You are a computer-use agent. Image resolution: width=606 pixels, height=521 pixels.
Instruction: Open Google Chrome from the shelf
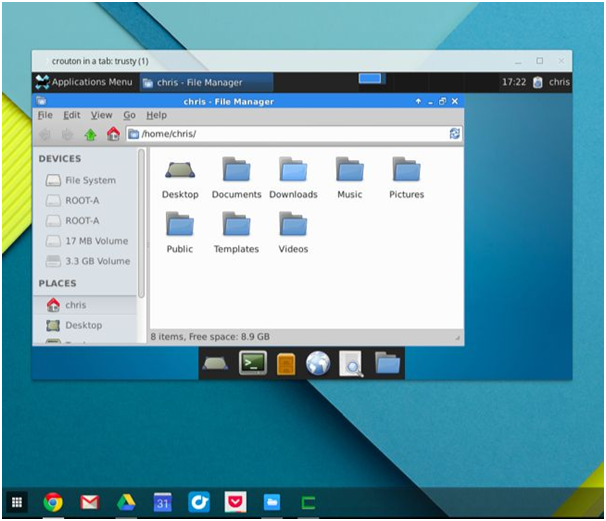(x=53, y=502)
